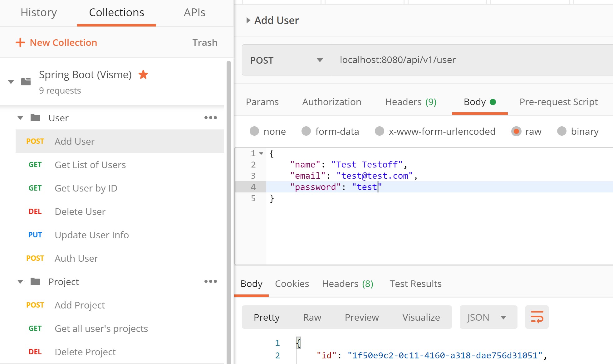Select the form-data radio button

point(306,131)
